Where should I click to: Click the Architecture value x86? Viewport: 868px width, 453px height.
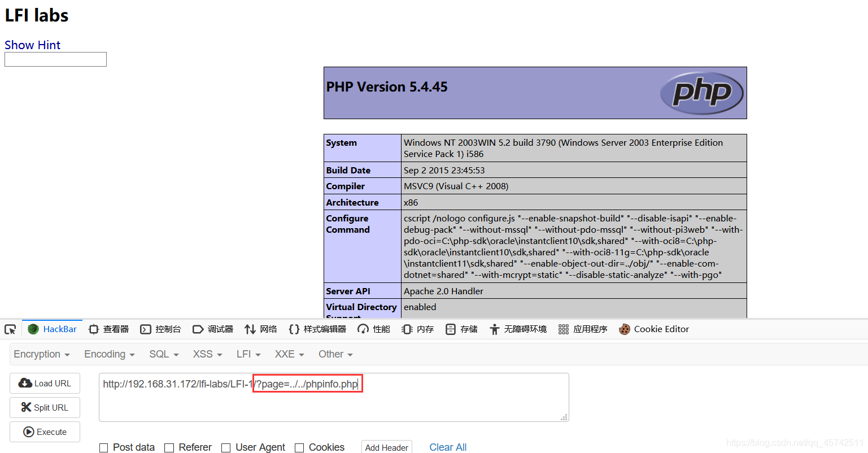411,202
